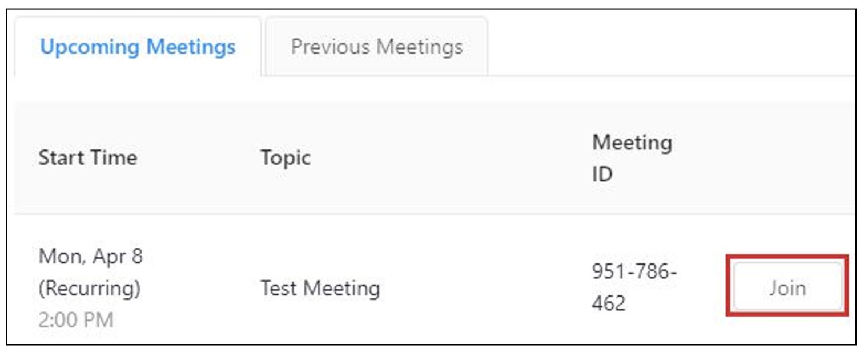
Task: Click the 2:00 PM start time
Action: click(x=76, y=320)
